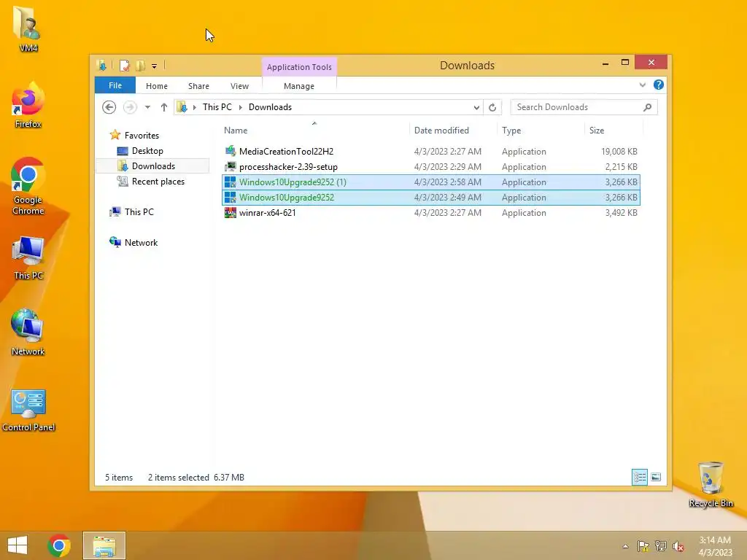747x560 pixels.
Task: Open Help with the question mark icon
Action: click(x=659, y=85)
